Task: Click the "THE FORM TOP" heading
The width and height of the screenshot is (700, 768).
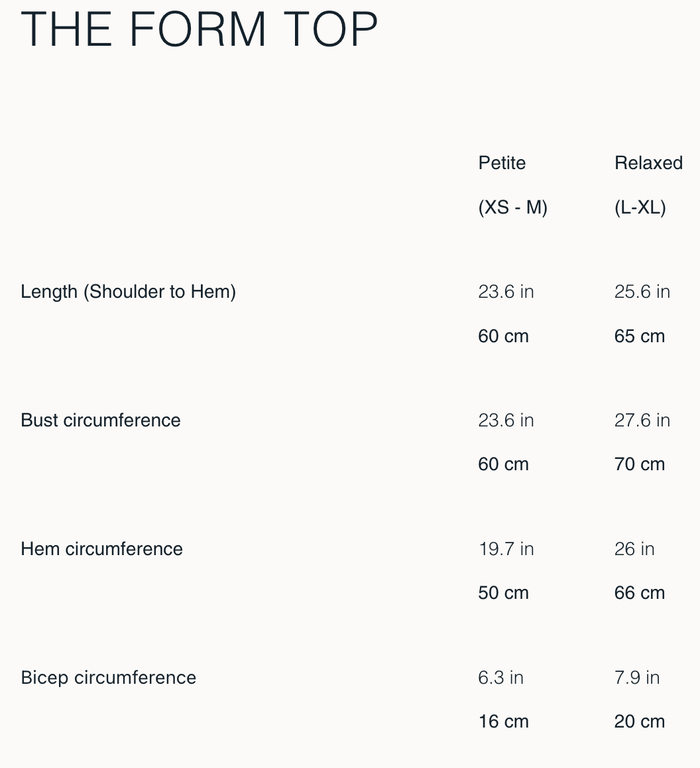Action: [200, 29]
